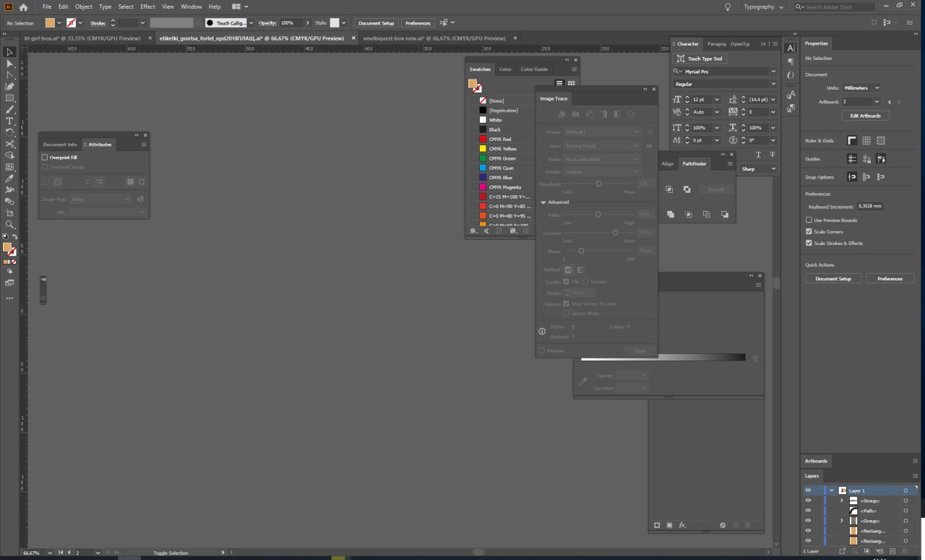
Task: Open the Units Millimeters dropdown
Action: pos(861,87)
